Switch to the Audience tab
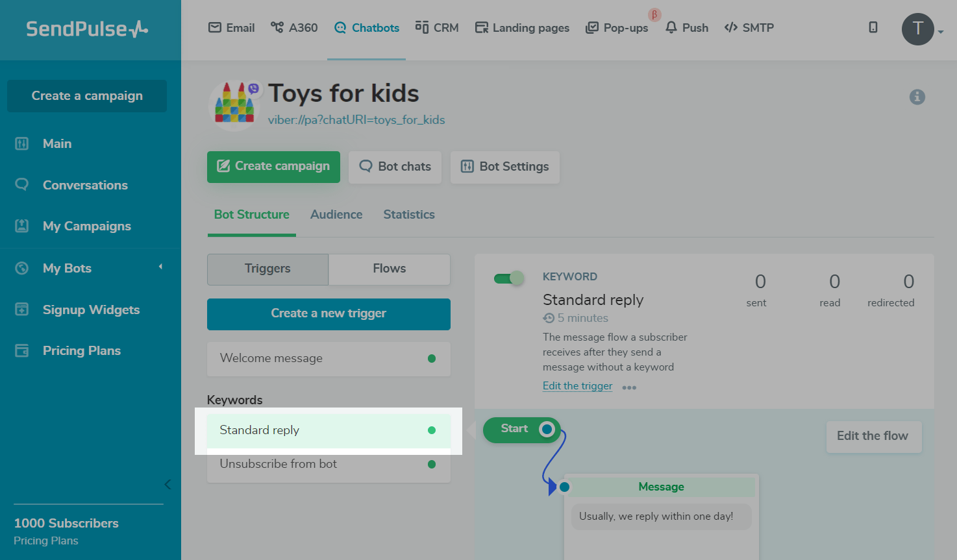This screenshot has height=560, width=957. [336, 214]
